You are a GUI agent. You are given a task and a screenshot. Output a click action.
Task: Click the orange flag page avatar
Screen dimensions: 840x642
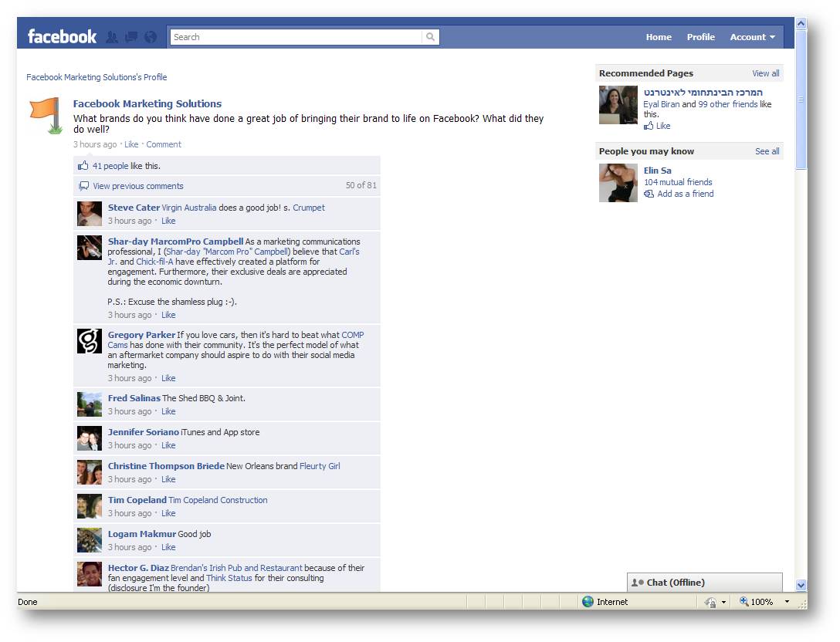point(46,115)
